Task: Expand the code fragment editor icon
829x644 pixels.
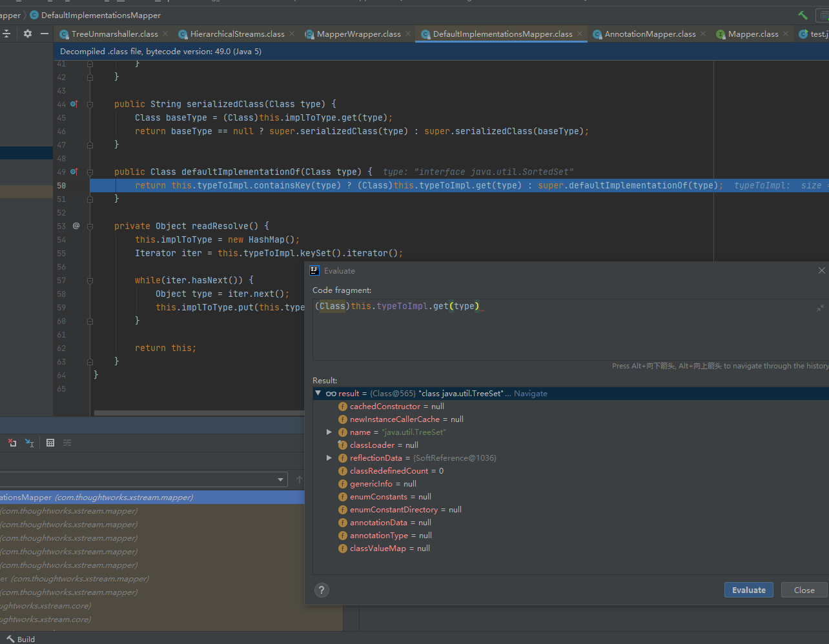Action: coord(821,308)
